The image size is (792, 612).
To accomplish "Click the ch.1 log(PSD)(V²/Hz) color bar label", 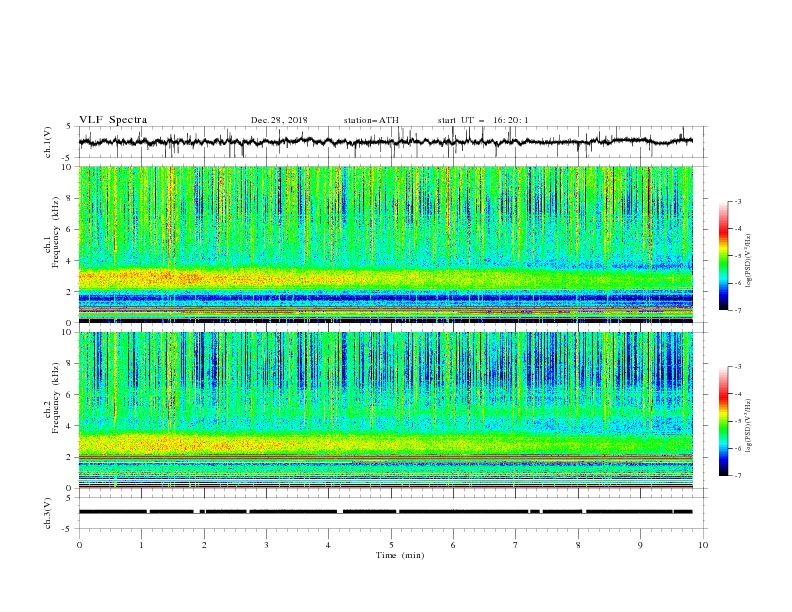I will click(749, 261).
